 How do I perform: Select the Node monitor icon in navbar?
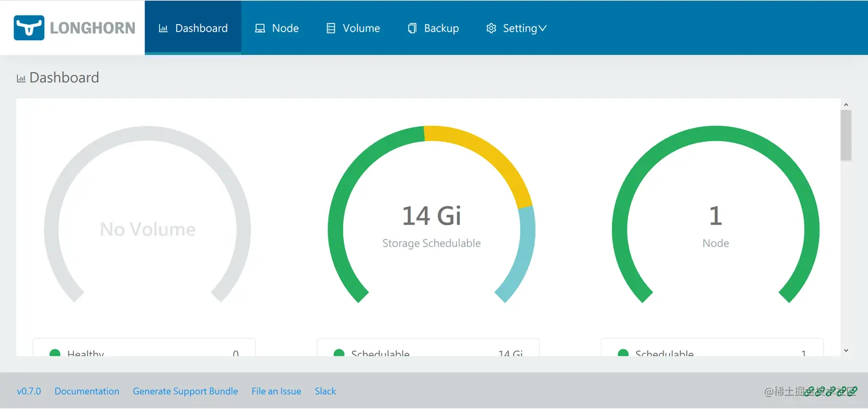pos(259,28)
